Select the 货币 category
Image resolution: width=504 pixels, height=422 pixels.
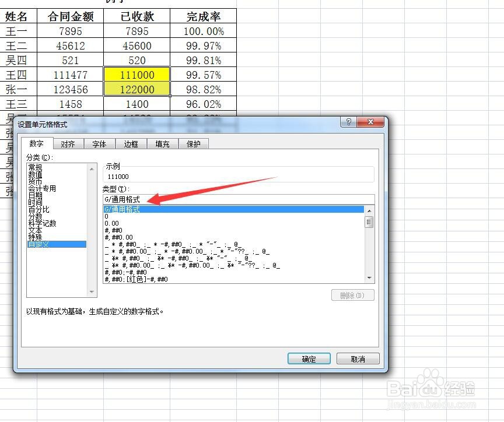coord(41,182)
